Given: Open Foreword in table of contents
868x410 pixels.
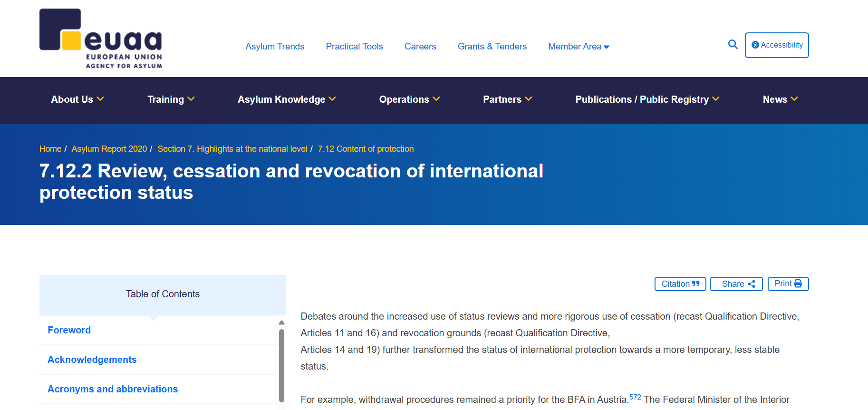Looking at the screenshot, I should pos(69,330).
